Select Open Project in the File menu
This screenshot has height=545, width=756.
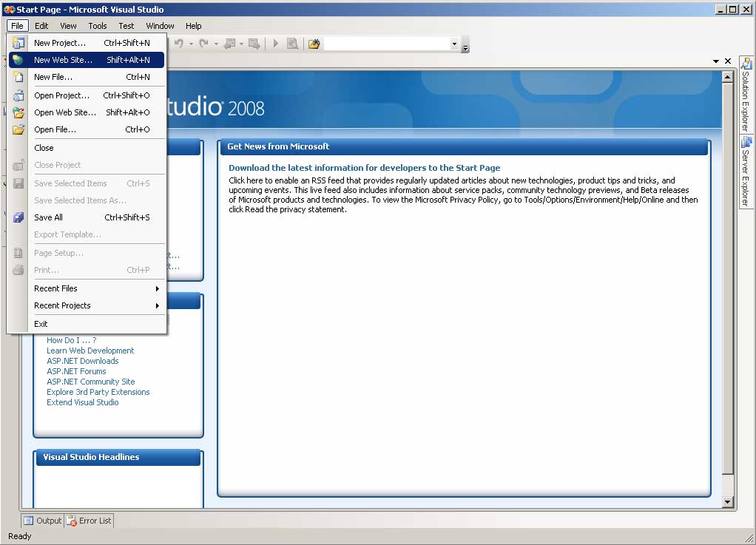click(87, 95)
